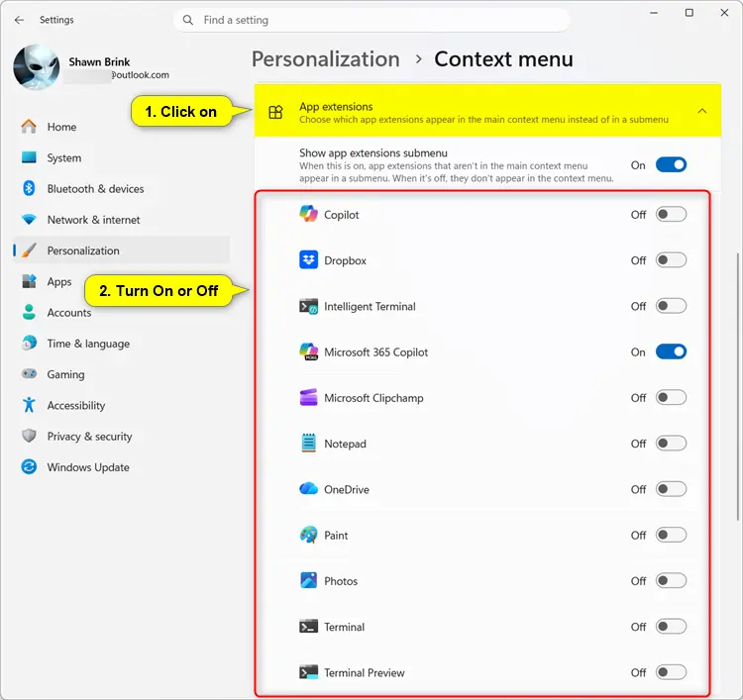Screen dimensions: 743x700
Task: Click the System monitor icon
Action: point(29,157)
